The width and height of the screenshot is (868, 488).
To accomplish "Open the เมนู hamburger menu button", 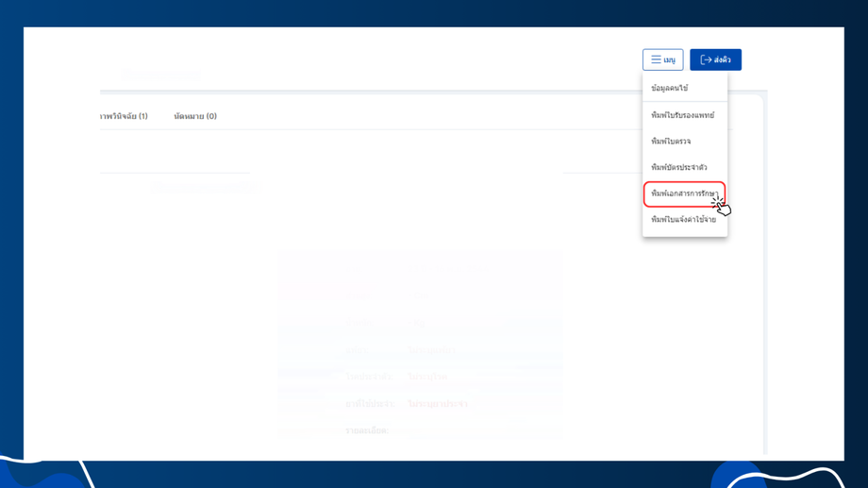I will tap(662, 59).
